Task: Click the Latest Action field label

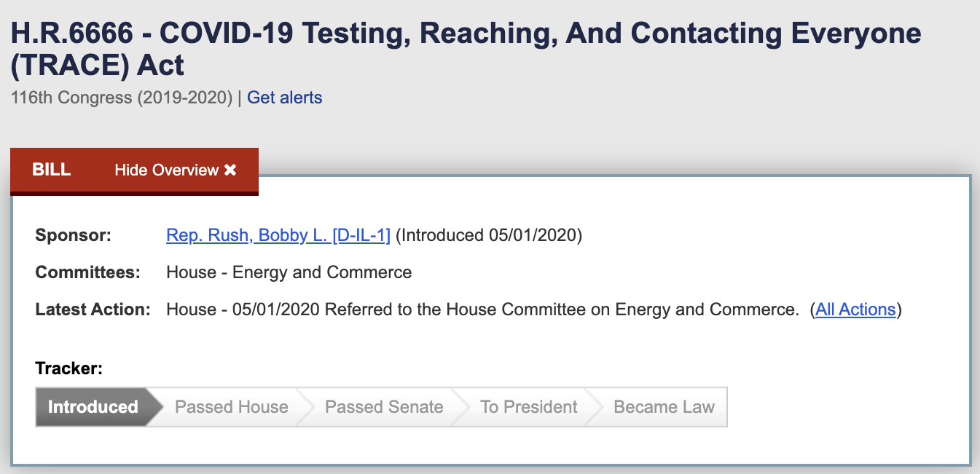Action: point(93,309)
